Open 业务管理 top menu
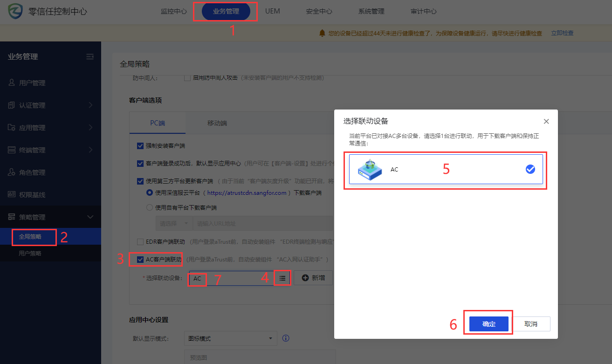Screen dimensions: 612x364 (x=226, y=12)
